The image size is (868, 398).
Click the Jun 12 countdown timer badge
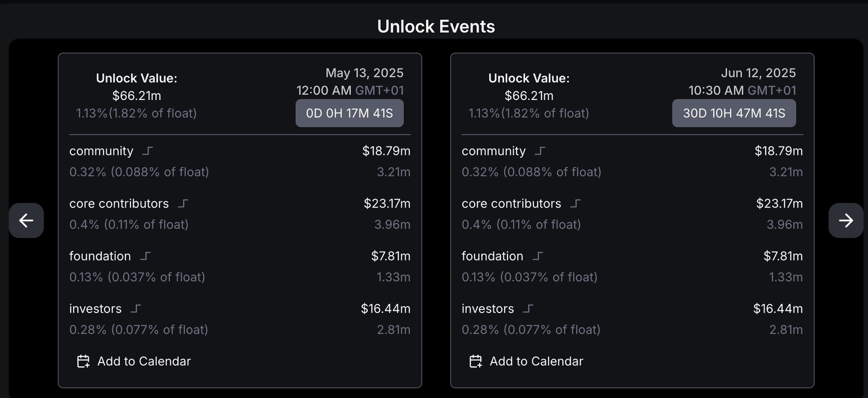pyautogui.click(x=734, y=113)
